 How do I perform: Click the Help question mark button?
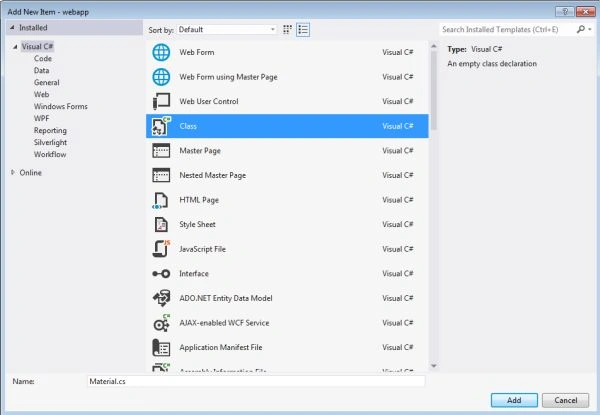[564, 11]
